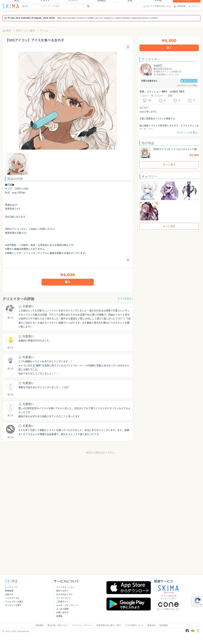This screenshot has height=644, width=203.
Task: Open プライバシーポリシー in bottom bar
Action: pyautogui.click(x=82, y=625)
